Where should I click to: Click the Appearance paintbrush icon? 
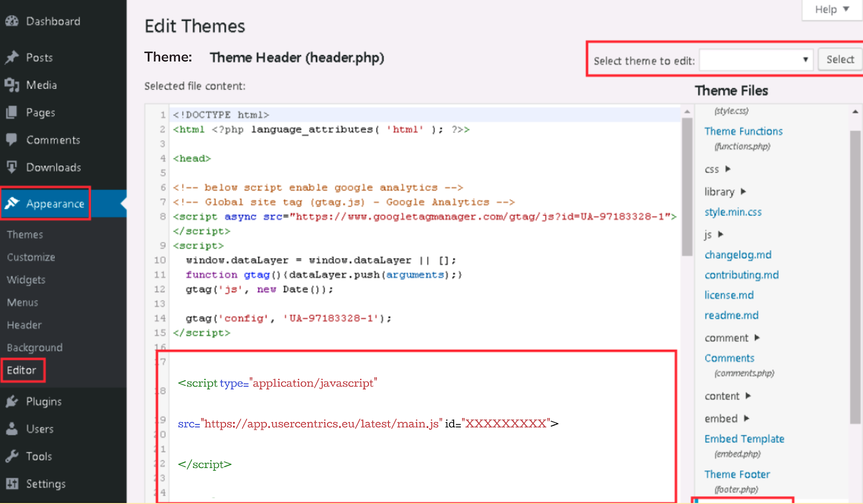point(12,203)
